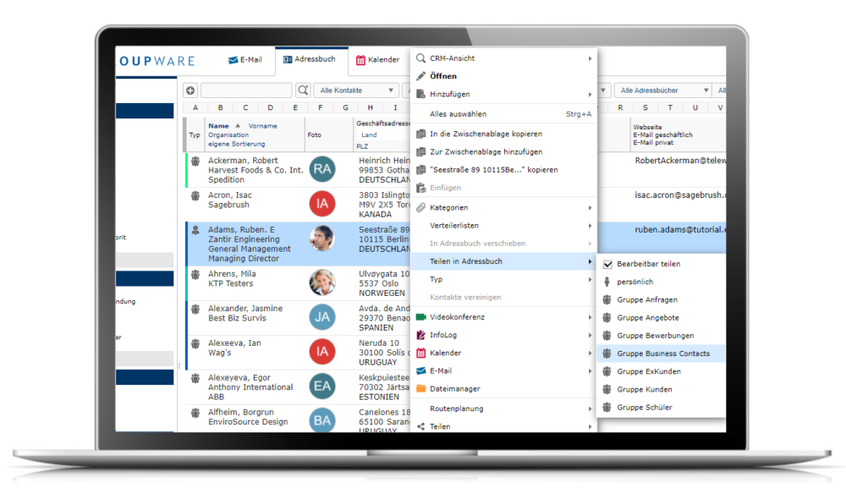This screenshot has width=846, height=504.
Task: Open the Alle Kontakte dropdown
Action: point(355,90)
